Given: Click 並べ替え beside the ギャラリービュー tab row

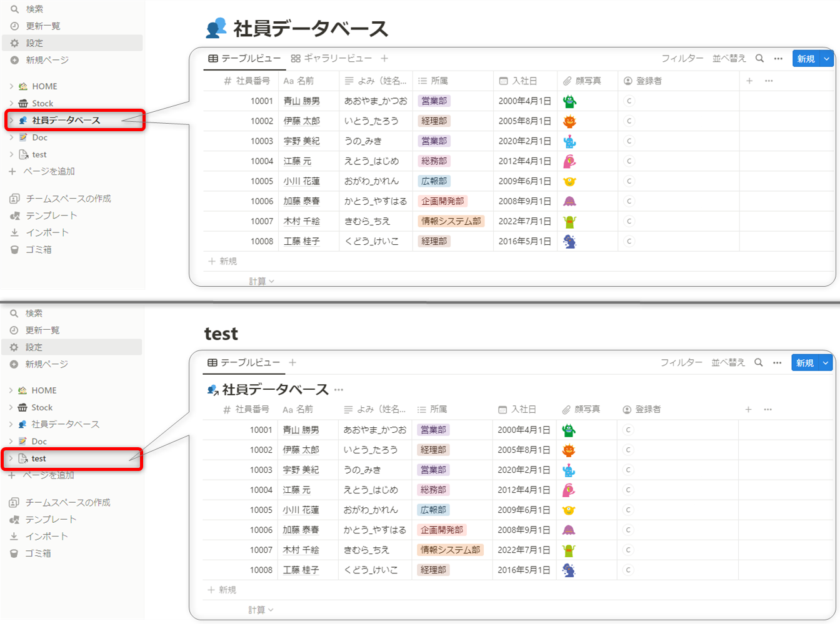Looking at the screenshot, I should tap(729, 59).
